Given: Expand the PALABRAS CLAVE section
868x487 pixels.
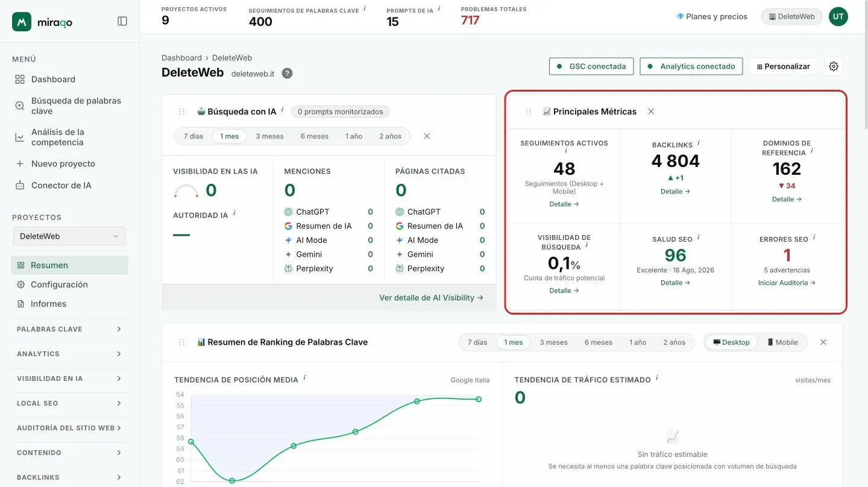Looking at the screenshot, I should [x=69, y=329].
